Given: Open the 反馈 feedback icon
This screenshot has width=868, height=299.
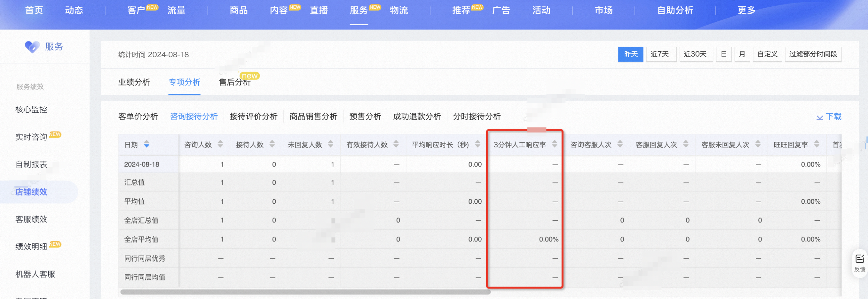Looking at the screenshot, I should pyautogui.click(x=860, y=263).
